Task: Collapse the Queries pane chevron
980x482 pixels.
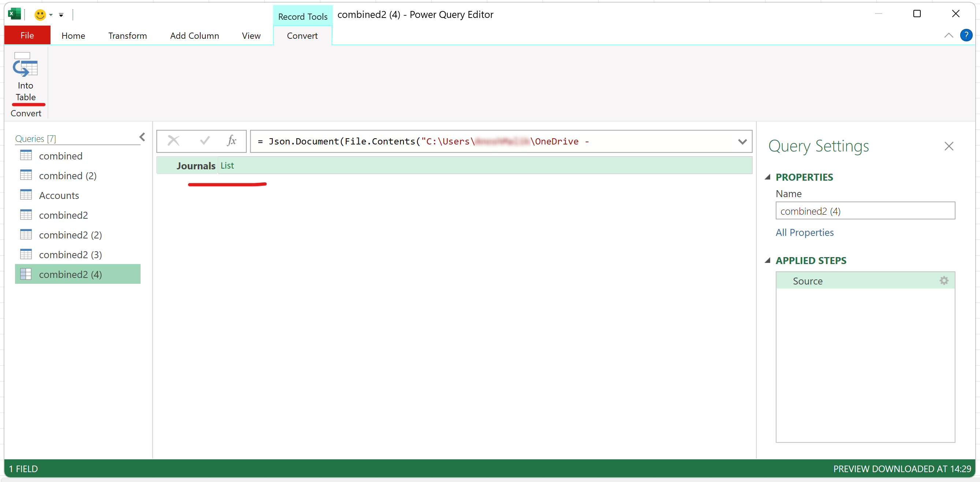Action: (142, 137)
